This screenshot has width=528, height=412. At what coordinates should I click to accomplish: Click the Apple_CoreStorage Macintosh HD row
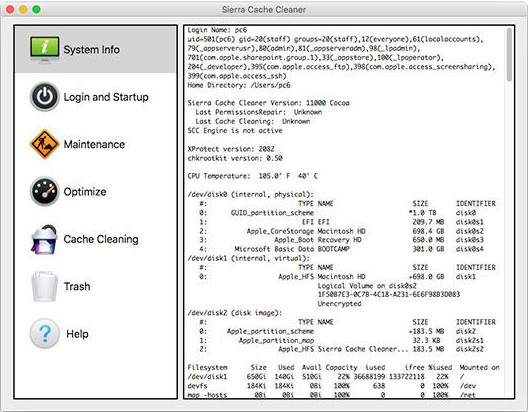[x=341, y=231]
